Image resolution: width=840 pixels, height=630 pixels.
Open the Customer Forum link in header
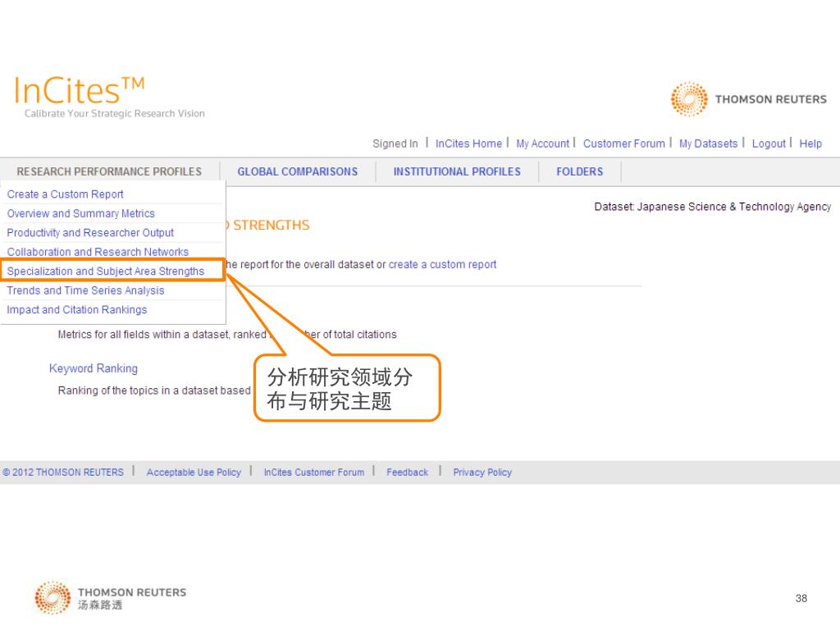(623, 144)
